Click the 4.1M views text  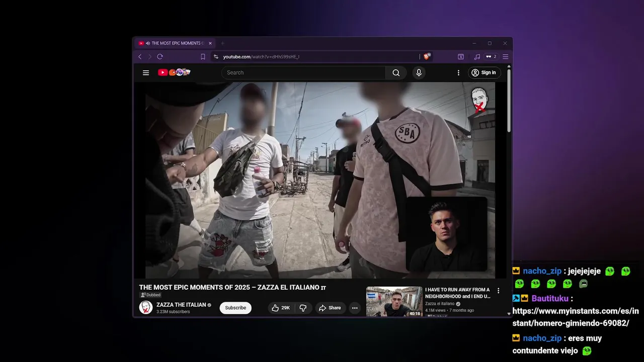(436, 310)
